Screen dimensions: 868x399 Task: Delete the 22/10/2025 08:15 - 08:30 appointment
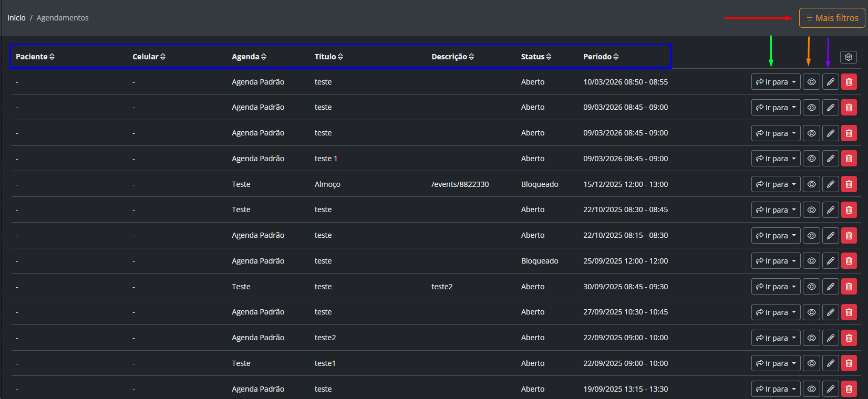(x=849, y=236)
